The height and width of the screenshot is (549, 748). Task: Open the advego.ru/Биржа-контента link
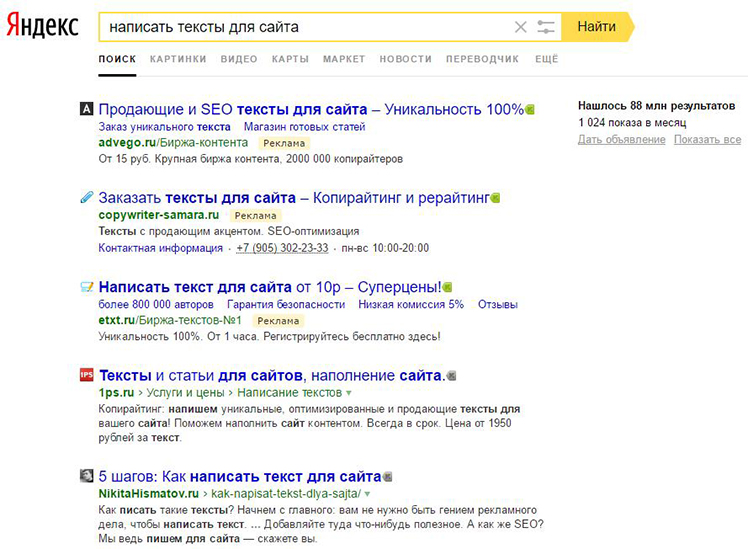(173, 143)
